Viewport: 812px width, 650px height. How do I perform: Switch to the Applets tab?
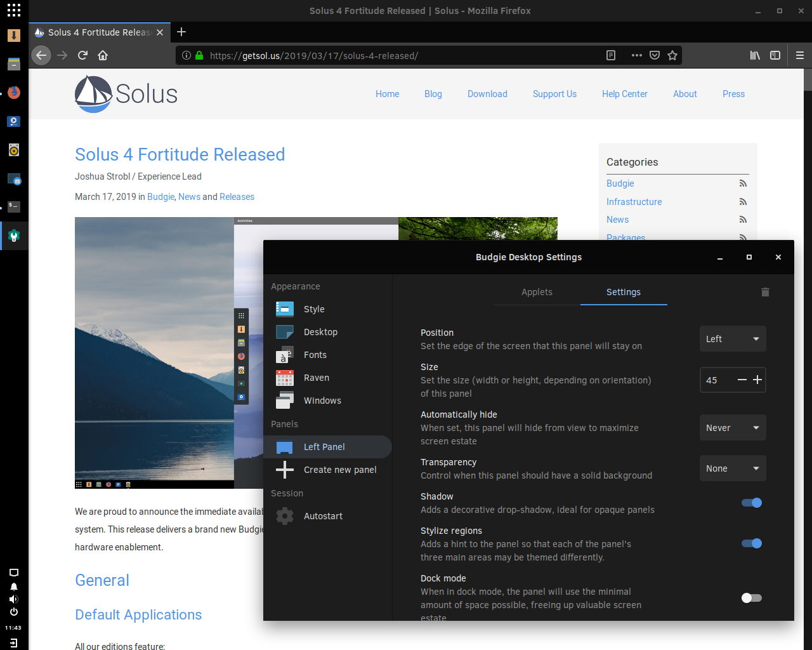(x=537, y=292)
